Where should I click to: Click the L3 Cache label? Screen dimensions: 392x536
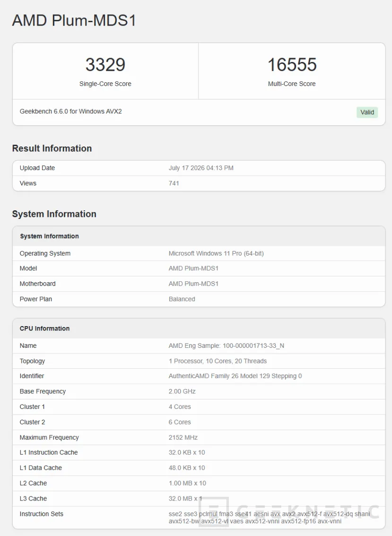pyautogui.click(x=33, y=499)
